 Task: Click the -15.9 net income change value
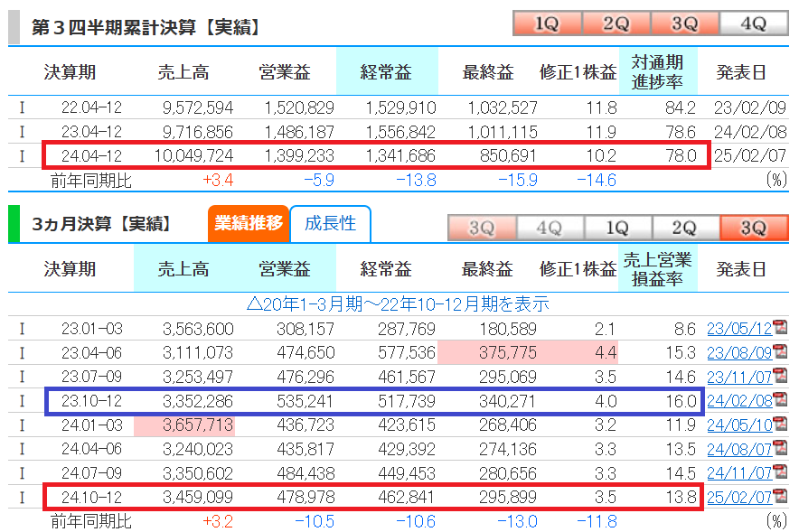tap(517, 181)
